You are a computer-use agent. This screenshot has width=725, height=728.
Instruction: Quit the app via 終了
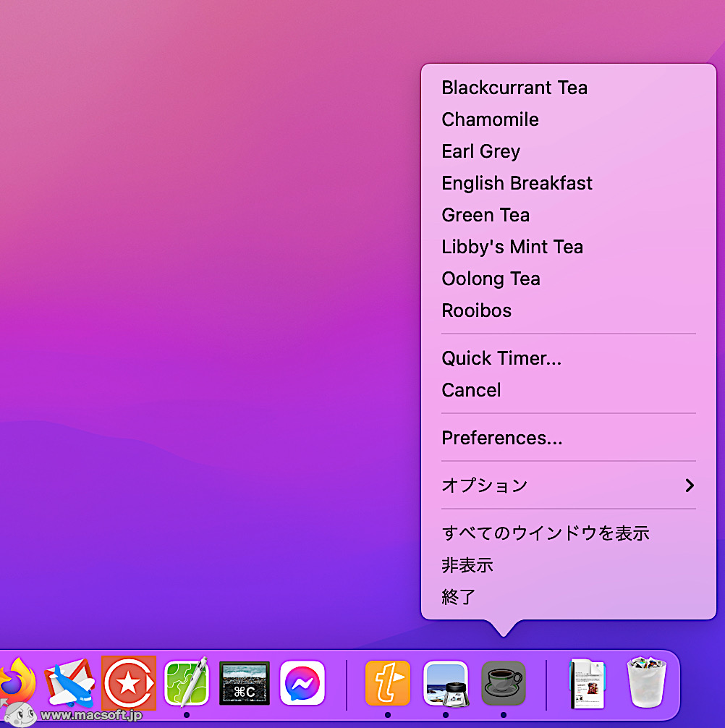[569, 597]
